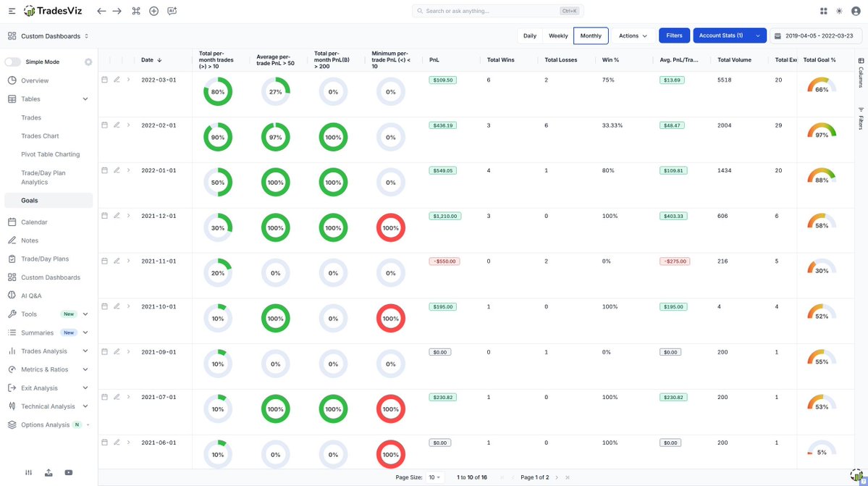Open Trades Chart in the sidebar

tap(40, 136)
